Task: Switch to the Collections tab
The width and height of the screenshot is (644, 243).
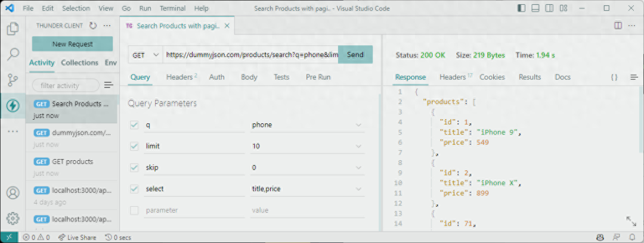Action: coord(79,63)
